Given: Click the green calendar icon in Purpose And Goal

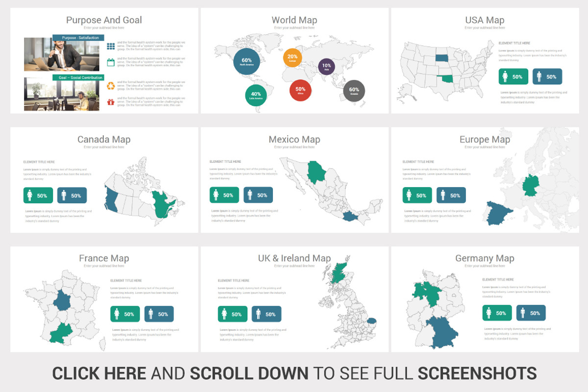Looking at the screenshot, I should pos(111,62).
